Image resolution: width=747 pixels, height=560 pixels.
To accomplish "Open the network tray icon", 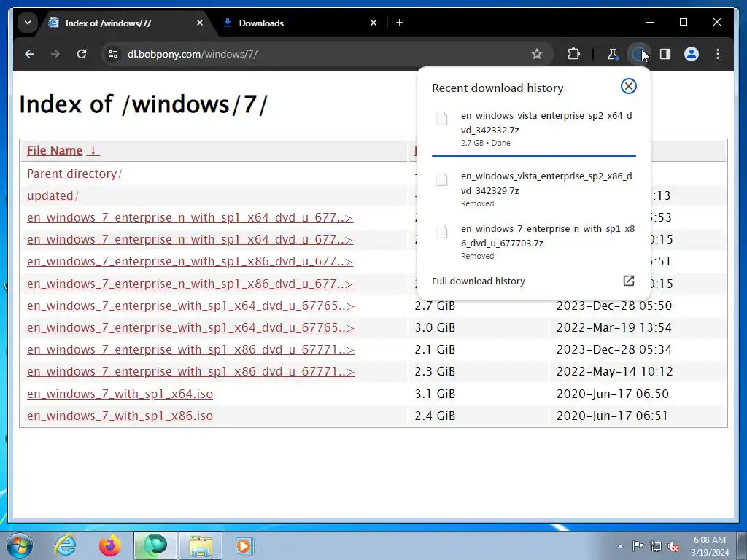I will pos(656,547).
